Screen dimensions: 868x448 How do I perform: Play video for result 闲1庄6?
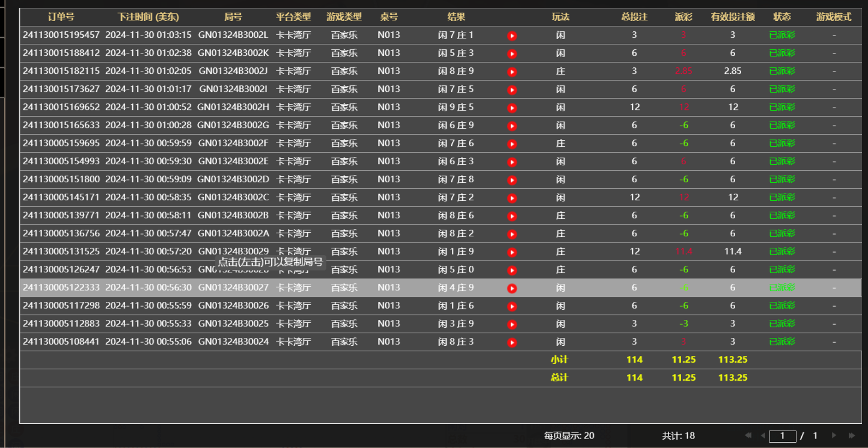point(512,305)
